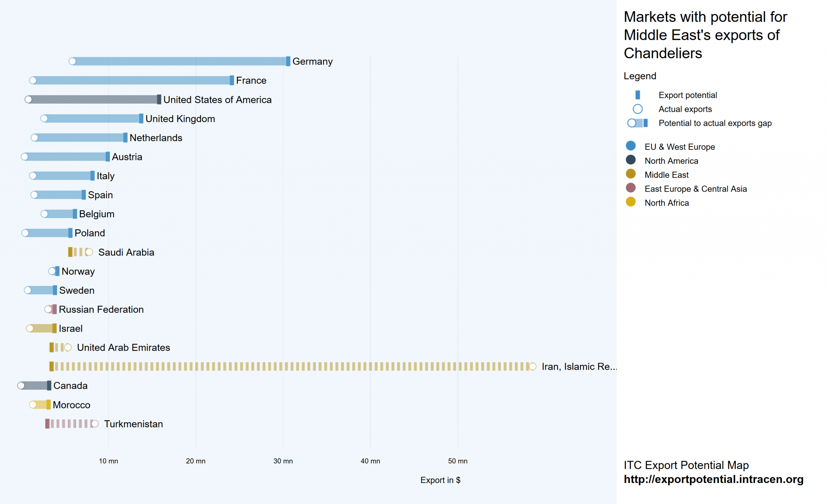Select EU & West Europe color dot
The image size is (827, 504).
point(631,146)
